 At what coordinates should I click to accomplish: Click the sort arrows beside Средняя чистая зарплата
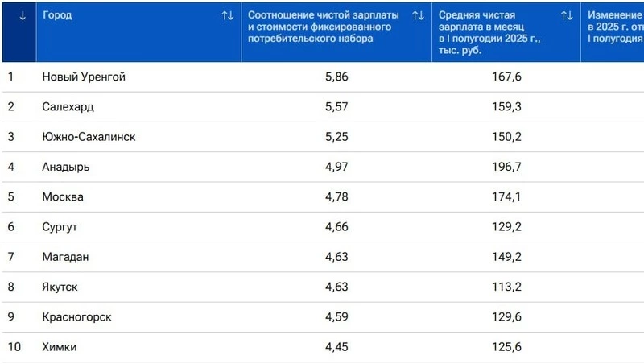coord(568,15)
